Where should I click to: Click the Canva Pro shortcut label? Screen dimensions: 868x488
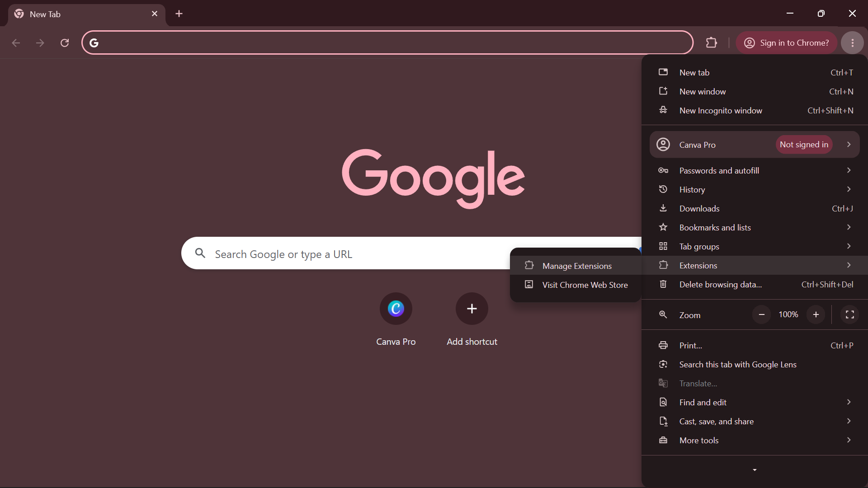click(396, 342)
